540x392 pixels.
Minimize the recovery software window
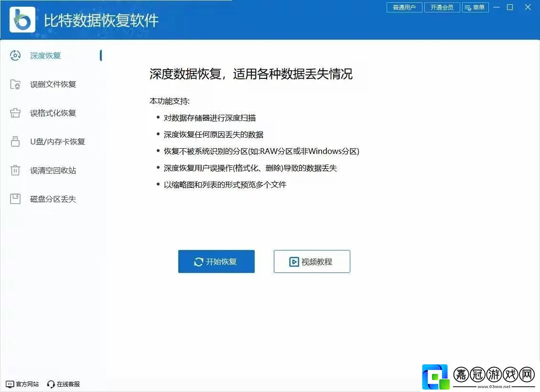pyautogui.click(x=496, y=7)
